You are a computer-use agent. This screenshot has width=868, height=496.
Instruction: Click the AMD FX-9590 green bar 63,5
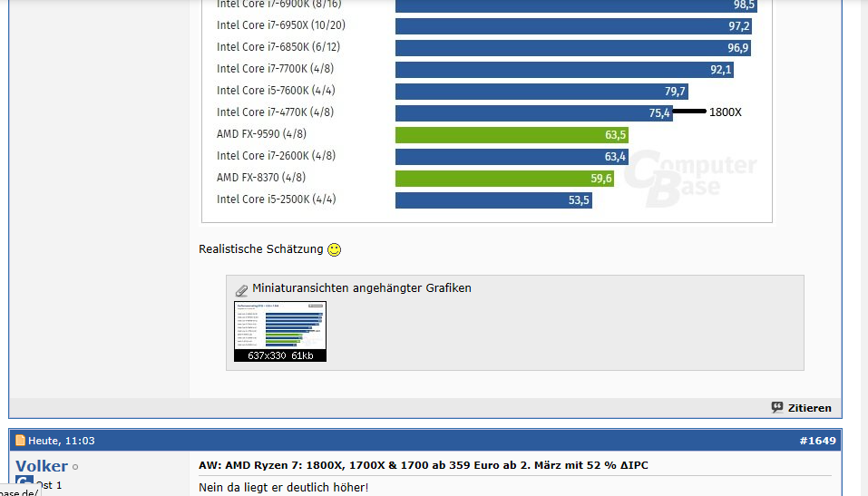512,135
